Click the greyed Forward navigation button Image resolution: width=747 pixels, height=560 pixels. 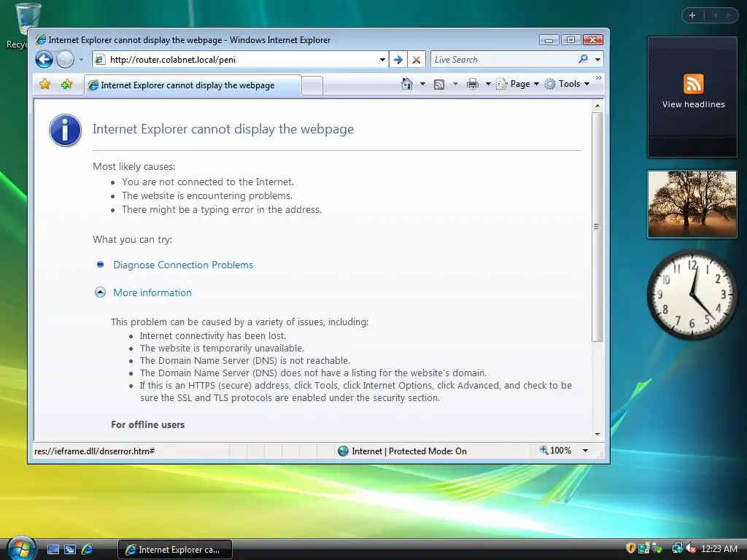65,60
